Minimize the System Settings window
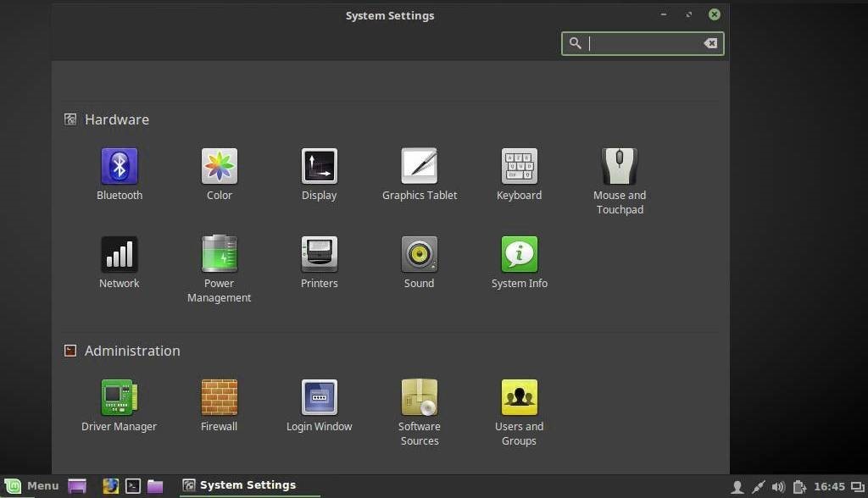The height and width of the screenshot is (498, 868). click(663, 14)
